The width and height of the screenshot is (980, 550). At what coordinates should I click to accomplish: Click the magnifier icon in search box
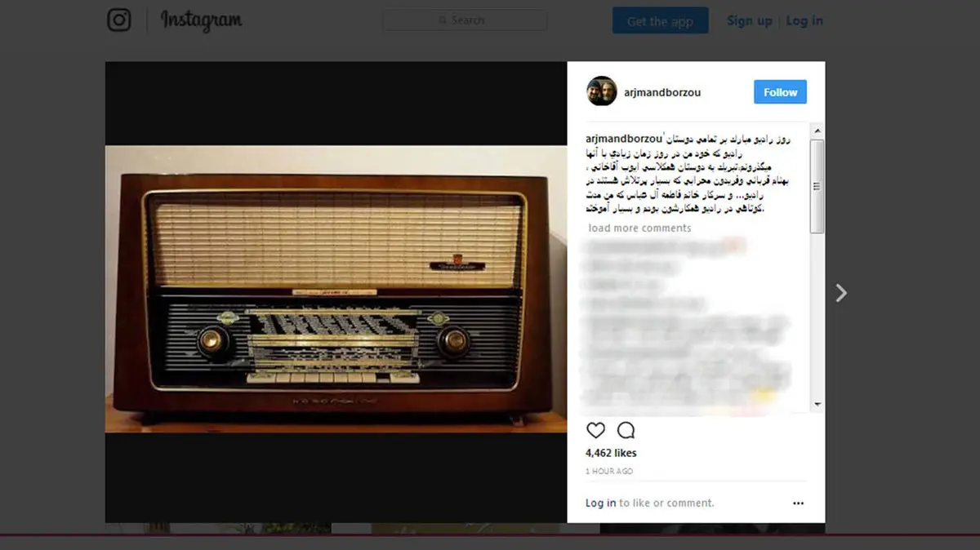[443, 20]
